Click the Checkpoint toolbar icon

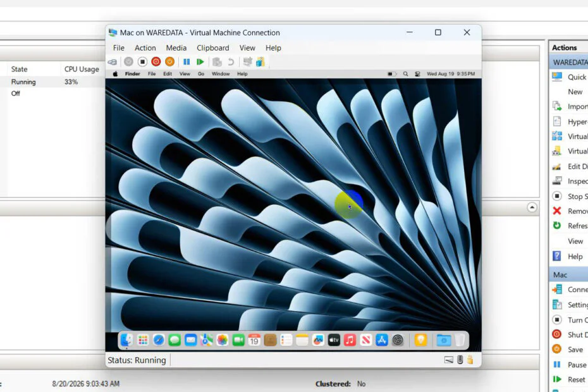(217, 61)
